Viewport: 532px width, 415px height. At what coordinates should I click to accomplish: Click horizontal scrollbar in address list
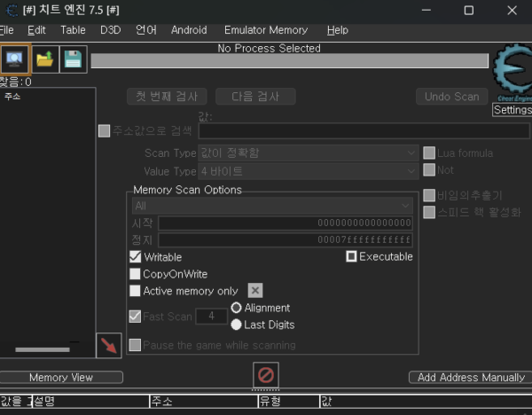[43, 350]
